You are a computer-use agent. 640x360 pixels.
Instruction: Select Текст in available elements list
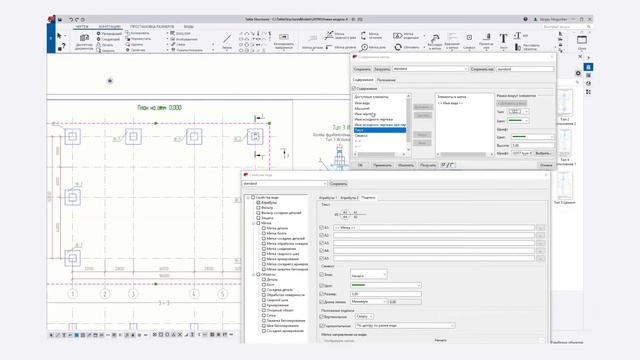click(x=380, y=130)
